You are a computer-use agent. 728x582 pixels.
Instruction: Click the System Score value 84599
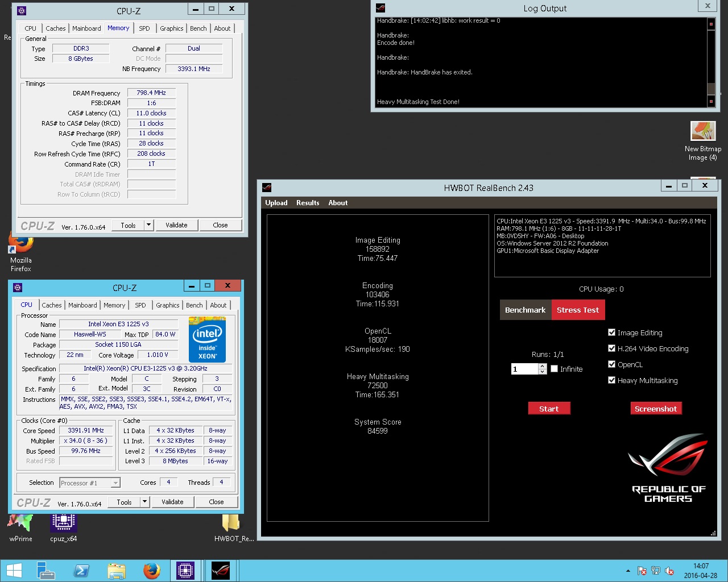[378, 431]
